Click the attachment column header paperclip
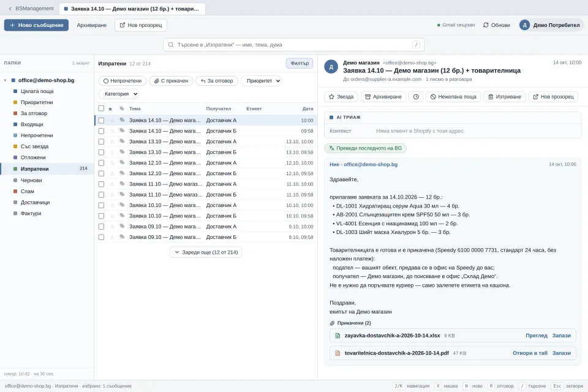 point(122,108)
